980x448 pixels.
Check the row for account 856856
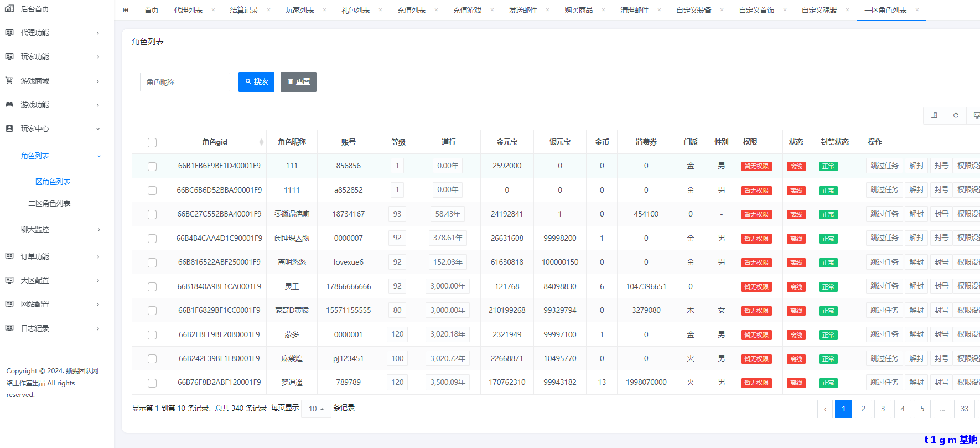click(152, 166)
